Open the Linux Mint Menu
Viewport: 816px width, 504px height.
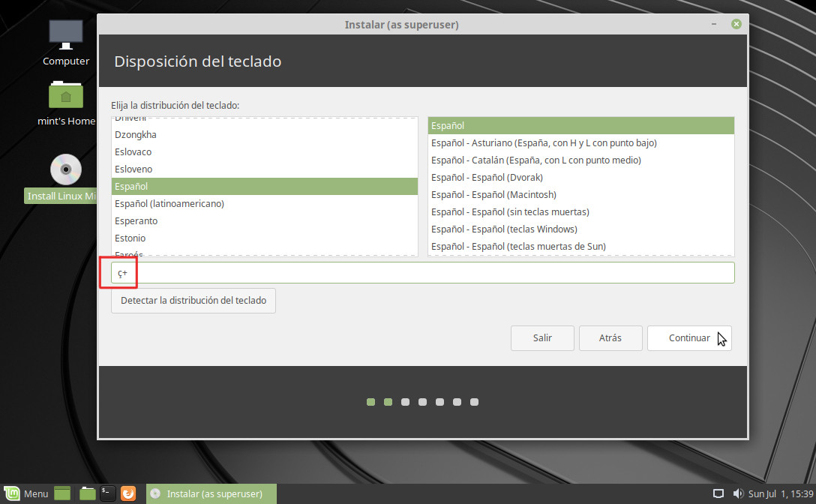point(27,493)
